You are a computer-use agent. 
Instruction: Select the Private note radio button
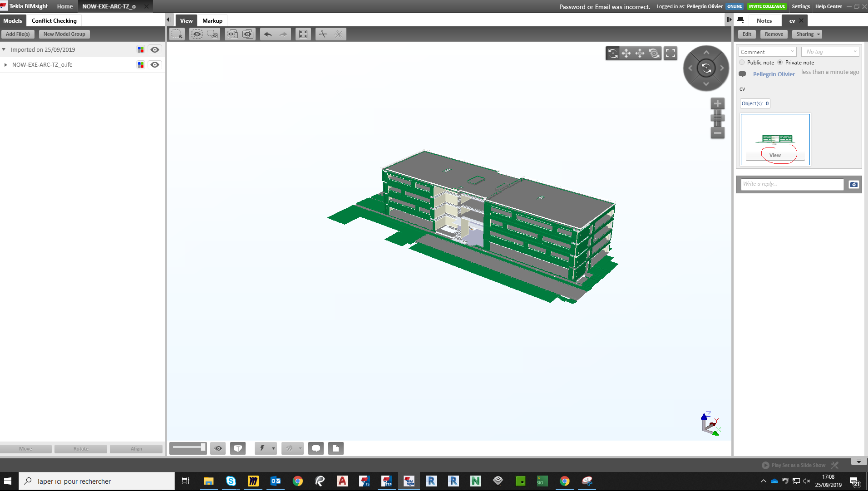780,63
